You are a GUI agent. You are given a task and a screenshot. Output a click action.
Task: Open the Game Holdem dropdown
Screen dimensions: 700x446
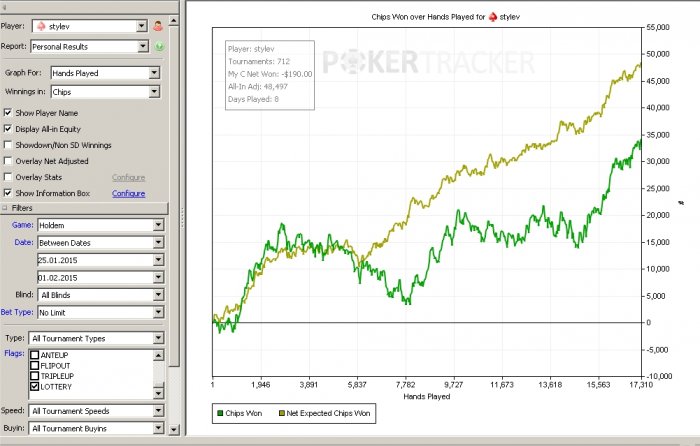tap(158, 225)
